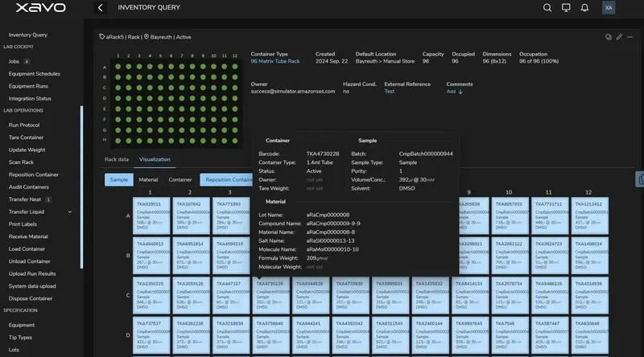Open the XA user avatar menu
Screen dimensions: 644x357
point(609,7)
